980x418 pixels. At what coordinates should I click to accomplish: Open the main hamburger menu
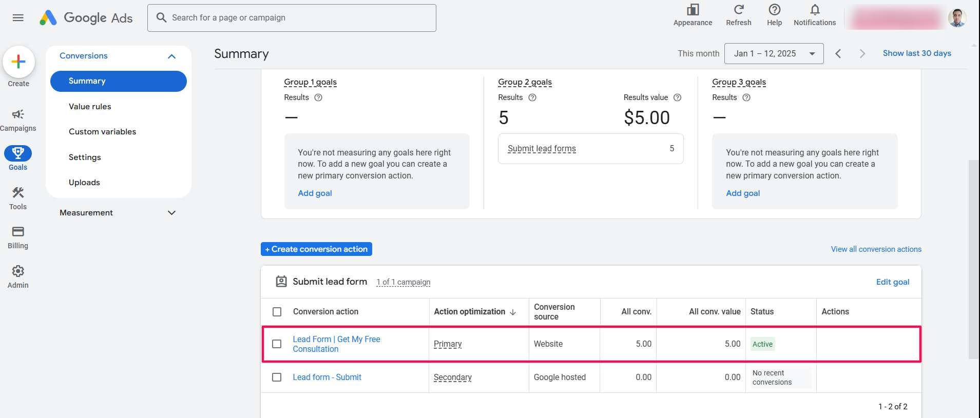(18, 18)
